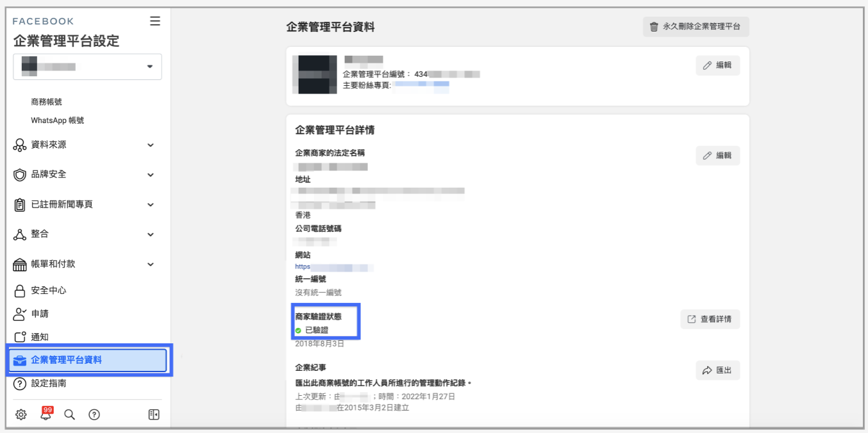868x433 pixels.
Task: Expand the 資料來源 section chevron
Action: coord(151,145)
